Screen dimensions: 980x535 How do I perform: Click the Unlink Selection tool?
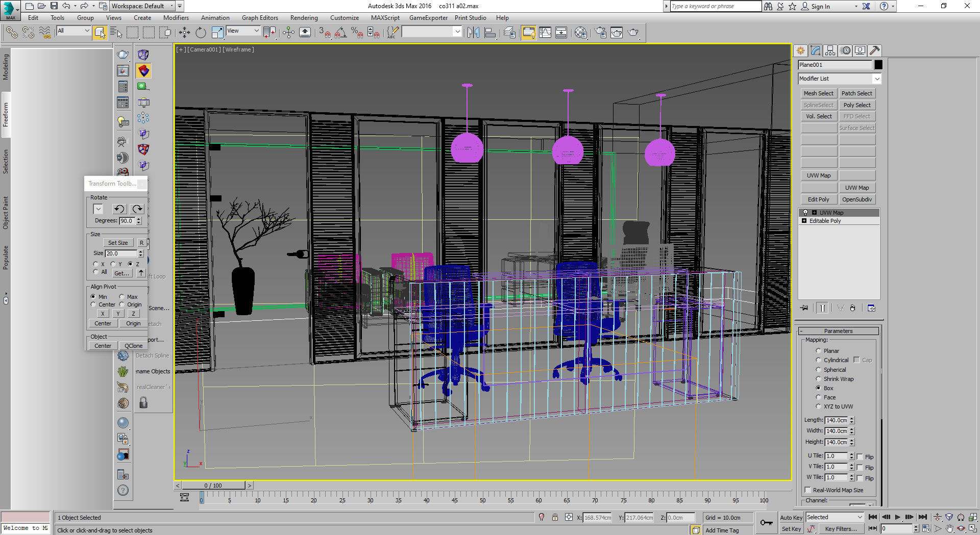click(28, 33)
